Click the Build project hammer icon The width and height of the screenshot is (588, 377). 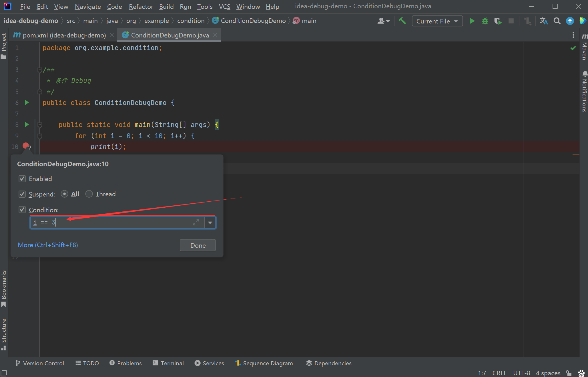[402, 21]
